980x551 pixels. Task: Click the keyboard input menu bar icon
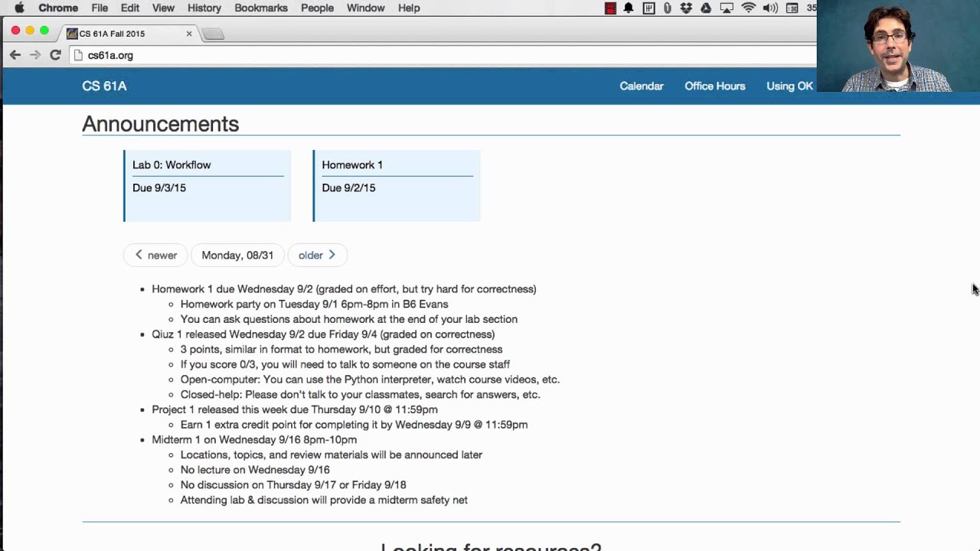click(792, 8)
